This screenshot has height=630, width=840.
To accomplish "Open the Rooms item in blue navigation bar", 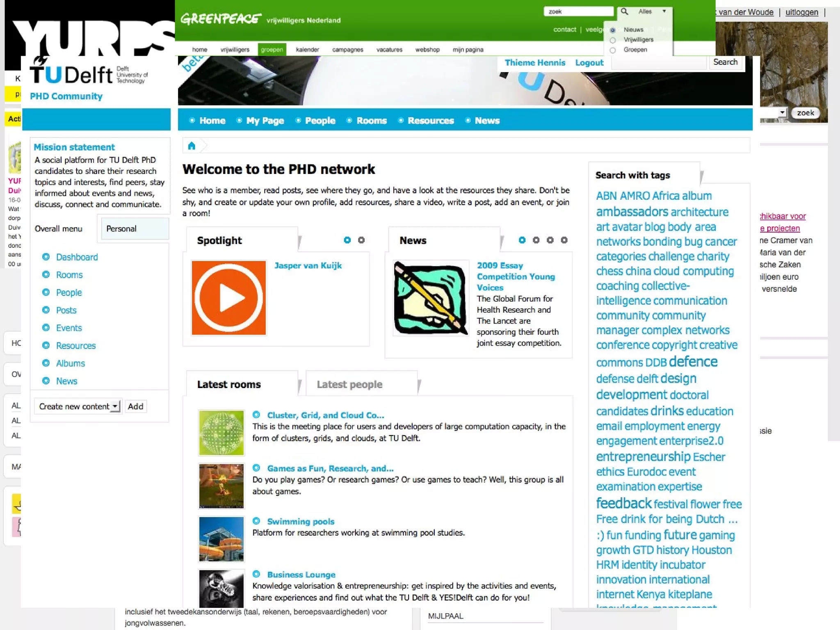I will tap(371, 121).
